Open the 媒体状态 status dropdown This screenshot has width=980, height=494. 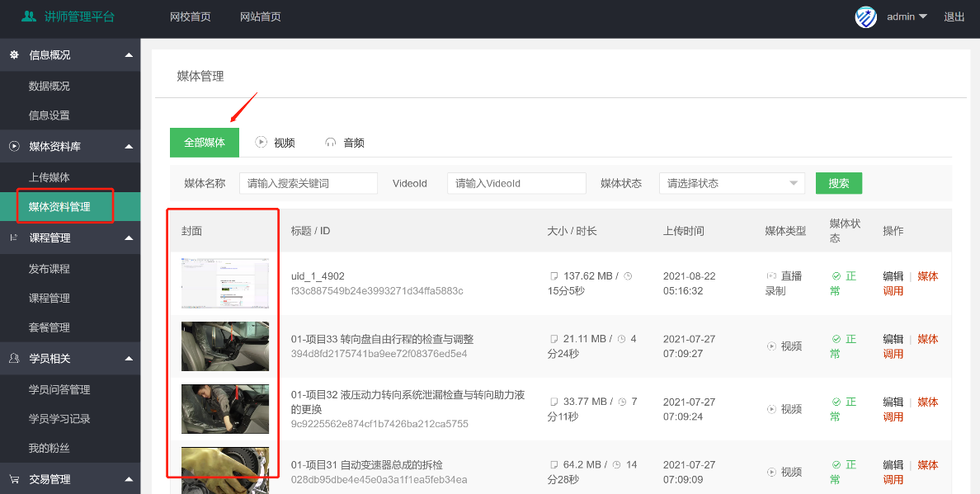tap(732, 184)
